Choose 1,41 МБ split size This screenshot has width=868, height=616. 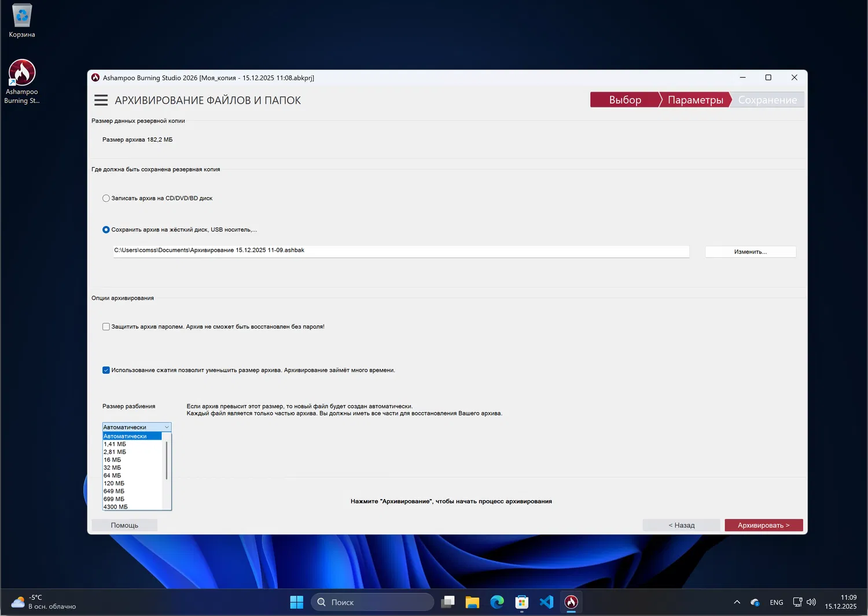pyautogui.click(x=132, y=444)
